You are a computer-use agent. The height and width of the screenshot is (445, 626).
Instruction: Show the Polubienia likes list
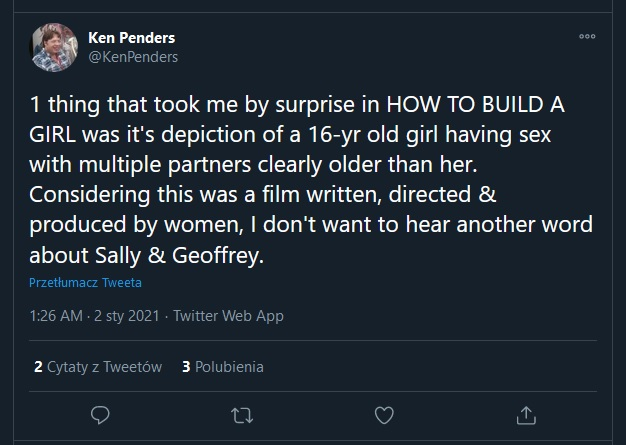229,367
